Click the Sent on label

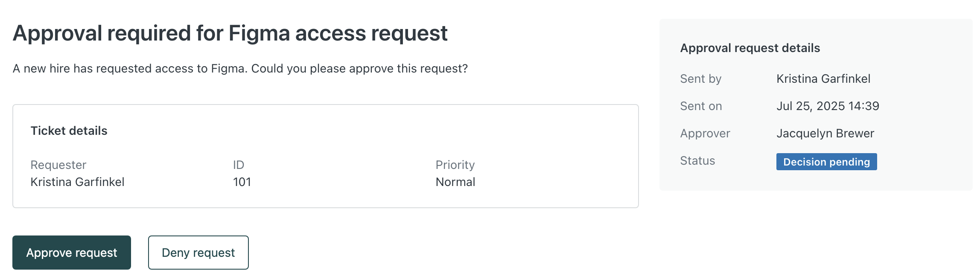click(x=701, y=106)
